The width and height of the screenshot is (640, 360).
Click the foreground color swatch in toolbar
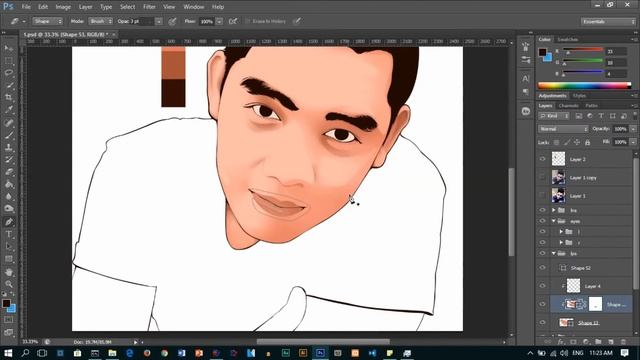pyautogui.click(x=6, y=303)
